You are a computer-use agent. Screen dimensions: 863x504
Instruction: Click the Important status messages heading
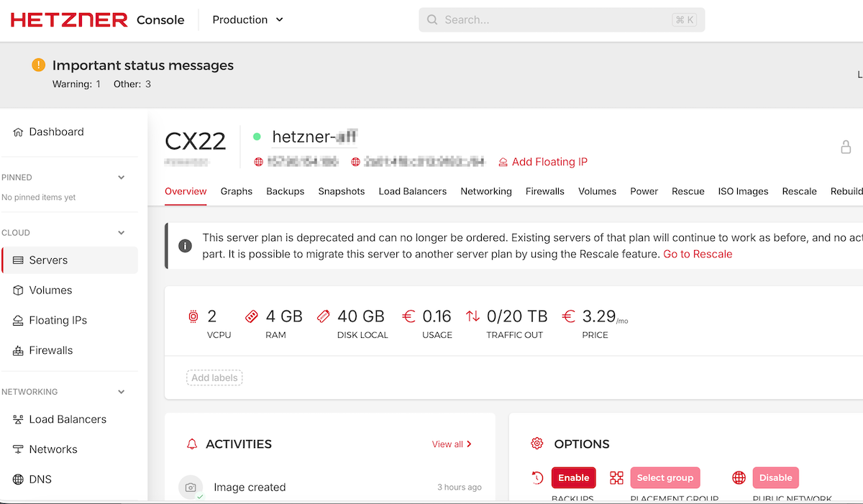(143, 65)
